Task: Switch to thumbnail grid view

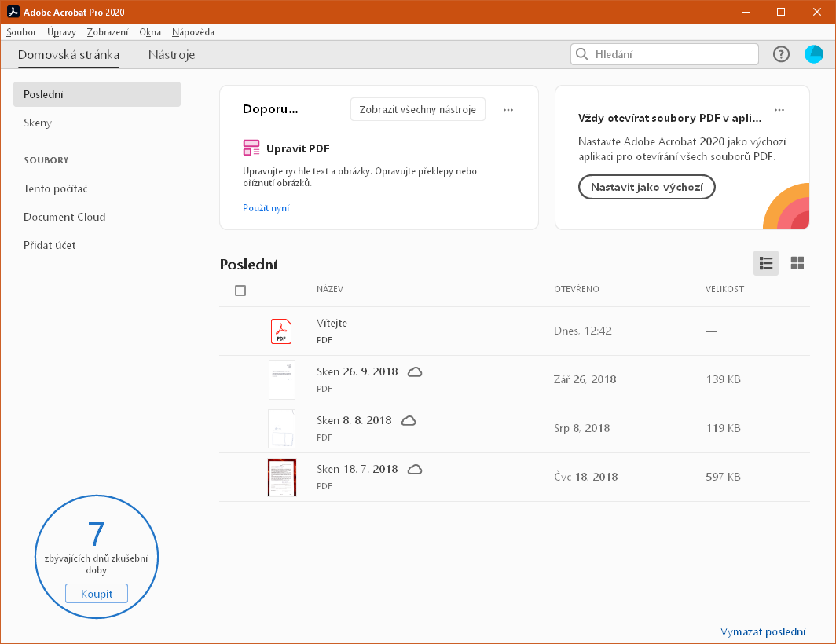Action: 797,264
